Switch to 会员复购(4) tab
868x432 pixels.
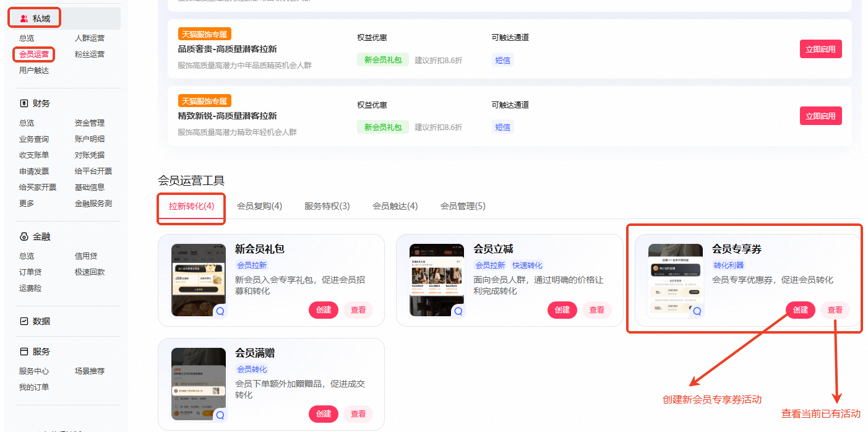coord(259,206)
